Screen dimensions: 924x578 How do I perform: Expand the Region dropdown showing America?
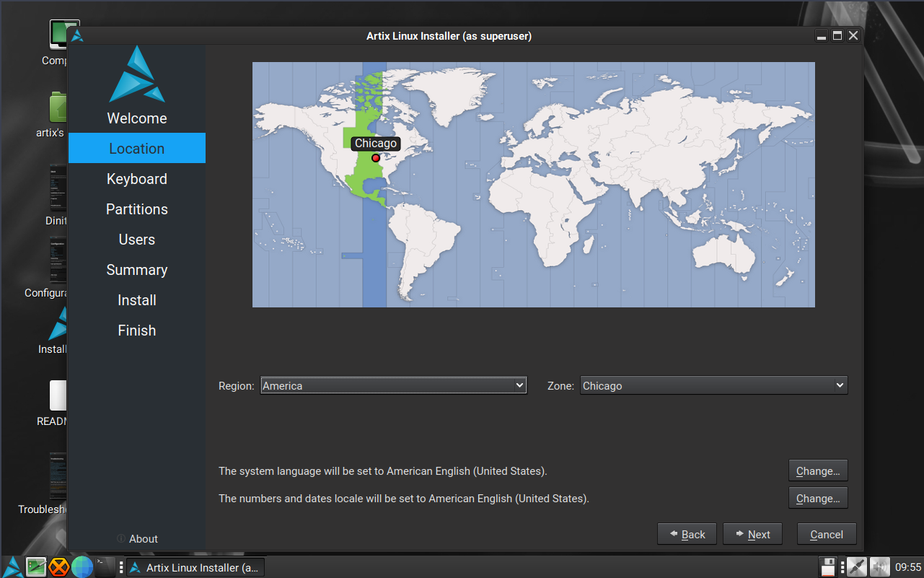click(393, 386)
